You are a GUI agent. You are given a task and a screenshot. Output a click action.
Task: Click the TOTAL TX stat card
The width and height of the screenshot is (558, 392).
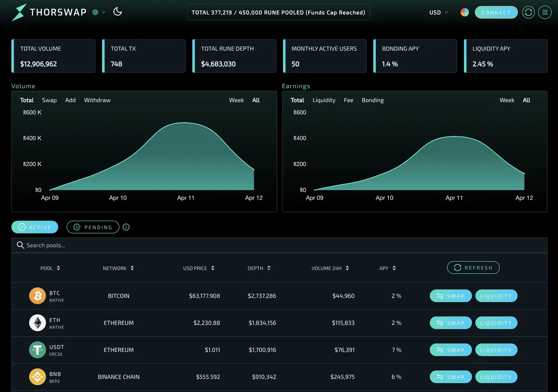point(144,56)
